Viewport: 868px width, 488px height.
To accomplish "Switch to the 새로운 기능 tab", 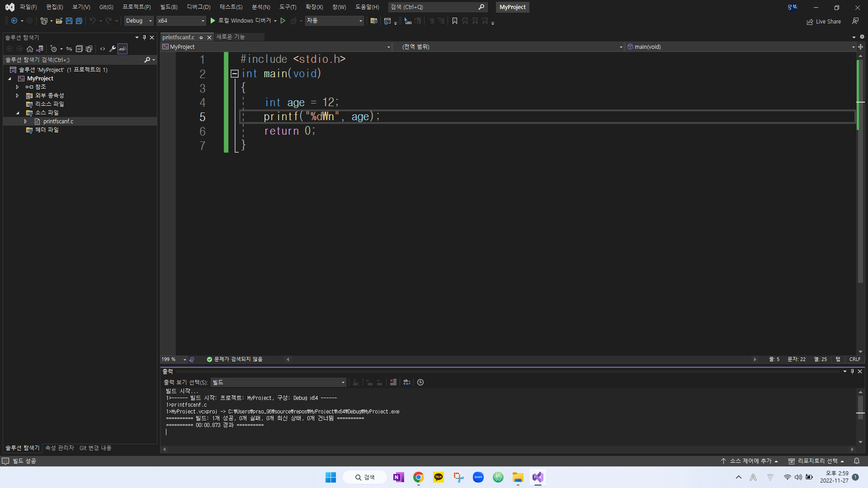I will [231, 37].
